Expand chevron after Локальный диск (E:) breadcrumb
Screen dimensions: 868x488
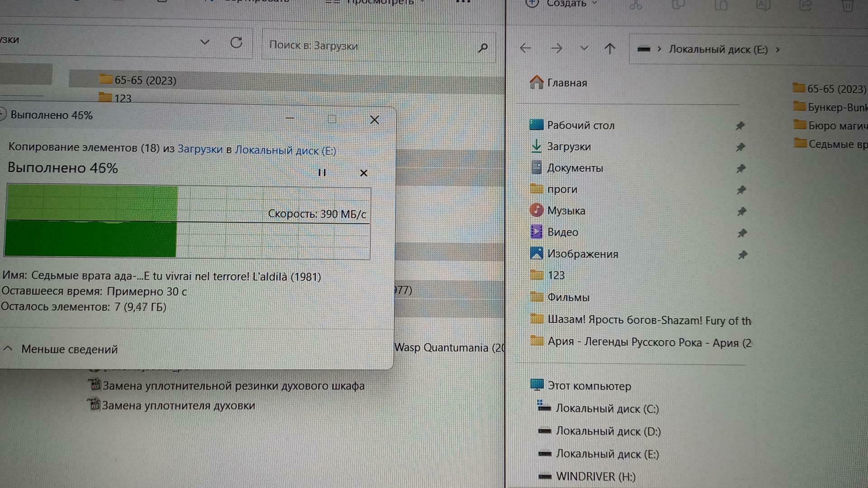pos(778,50)
